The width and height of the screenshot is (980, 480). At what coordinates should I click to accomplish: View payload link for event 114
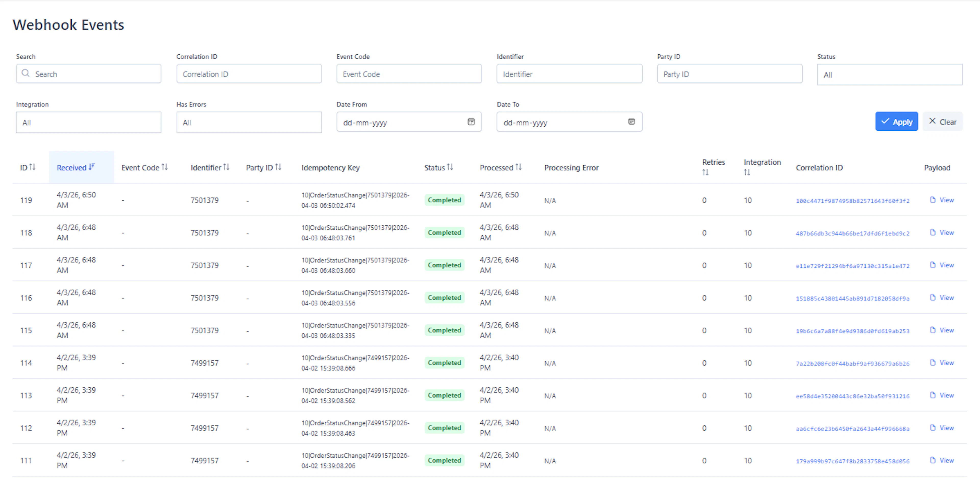pyautogui.click(x=947, y=363)
